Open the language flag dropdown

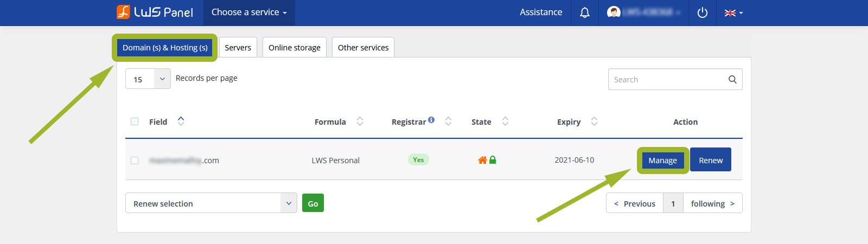[x=733, y=12]
